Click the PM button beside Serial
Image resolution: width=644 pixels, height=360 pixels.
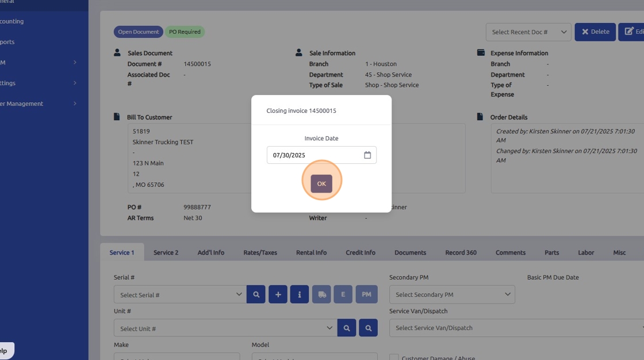coord(366,294)
